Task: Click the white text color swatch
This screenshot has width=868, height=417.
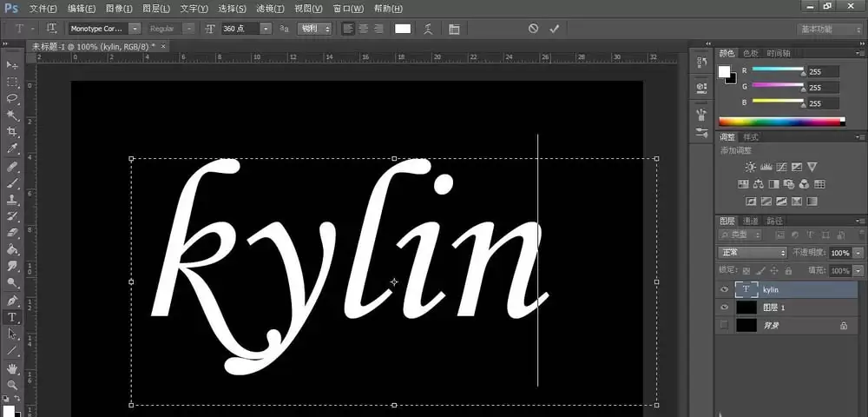Action: [403, 29]
